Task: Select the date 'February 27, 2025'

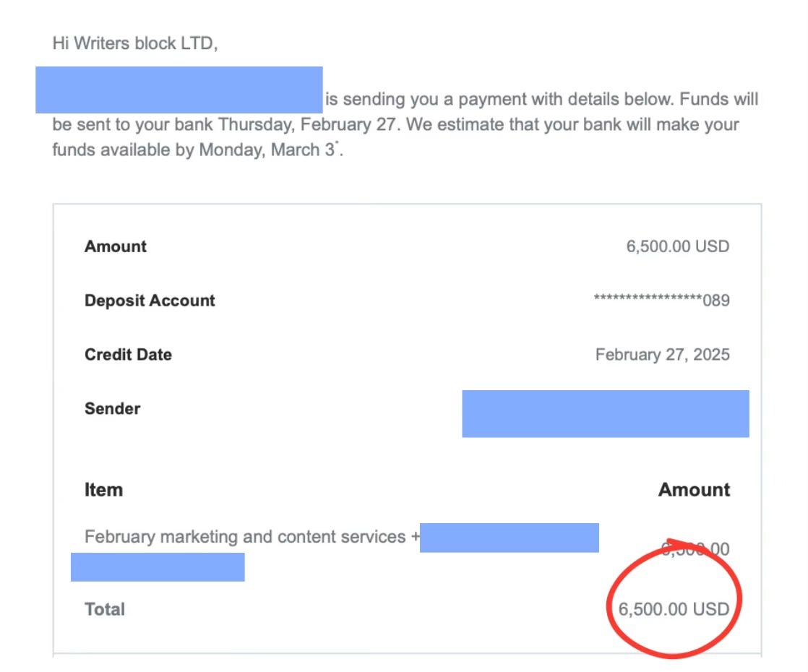Action: click(662, 355)
